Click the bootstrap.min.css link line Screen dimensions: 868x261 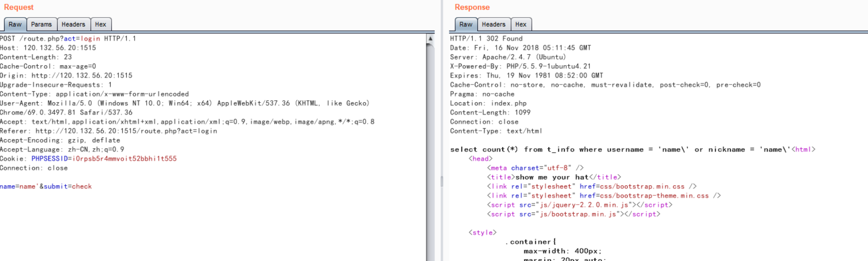pos(592,187)
